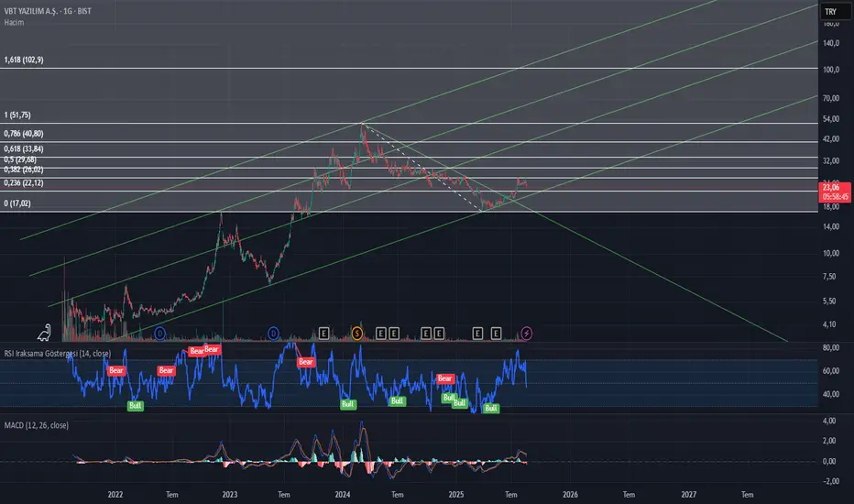This screenshot has width=854, height=504.
Task: Select the Hacim volume indicator legend
Action: 14,22
